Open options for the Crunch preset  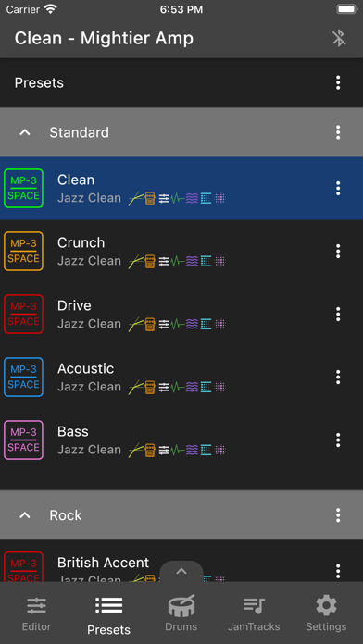click(x=338, y=251)
